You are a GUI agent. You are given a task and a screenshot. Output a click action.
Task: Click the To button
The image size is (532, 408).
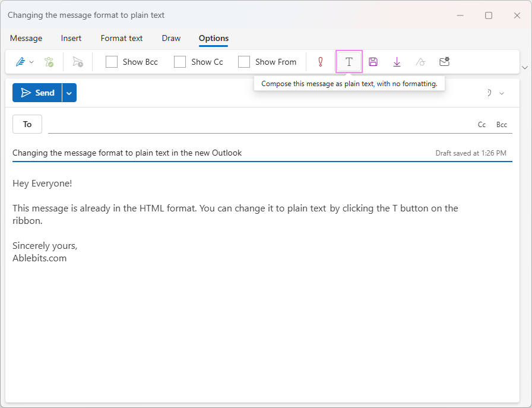[27, 124]
